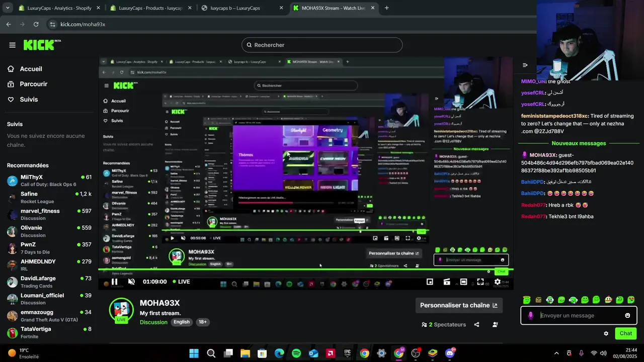
Task: Open the Kick hamburger menu
Action: [x=12, y=45]
